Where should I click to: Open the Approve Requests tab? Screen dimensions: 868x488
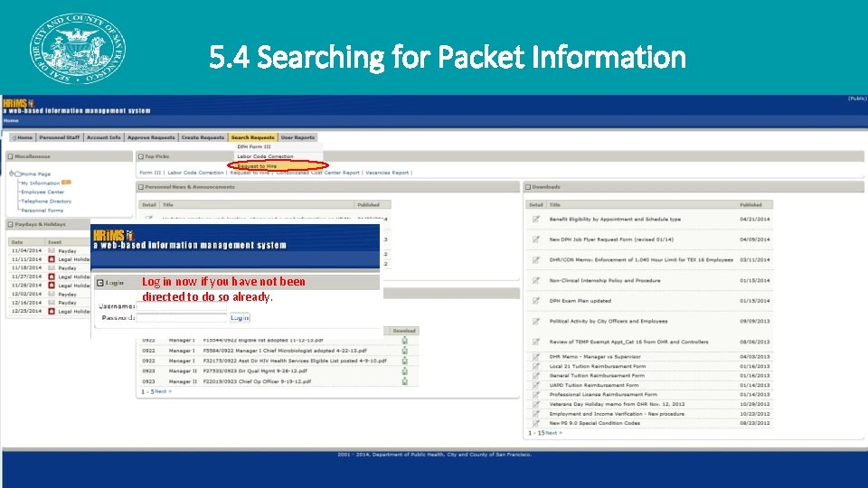[151, 137]
